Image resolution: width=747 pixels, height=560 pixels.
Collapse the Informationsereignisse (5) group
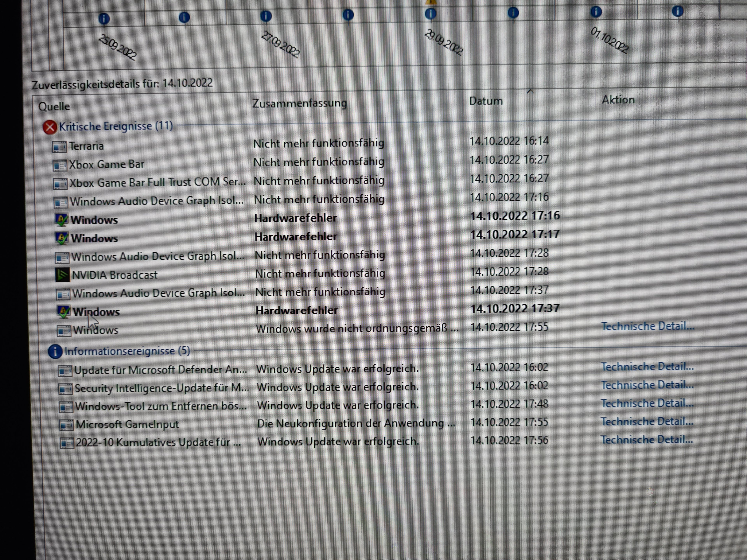pyautogui.click(x=127, y=351)
